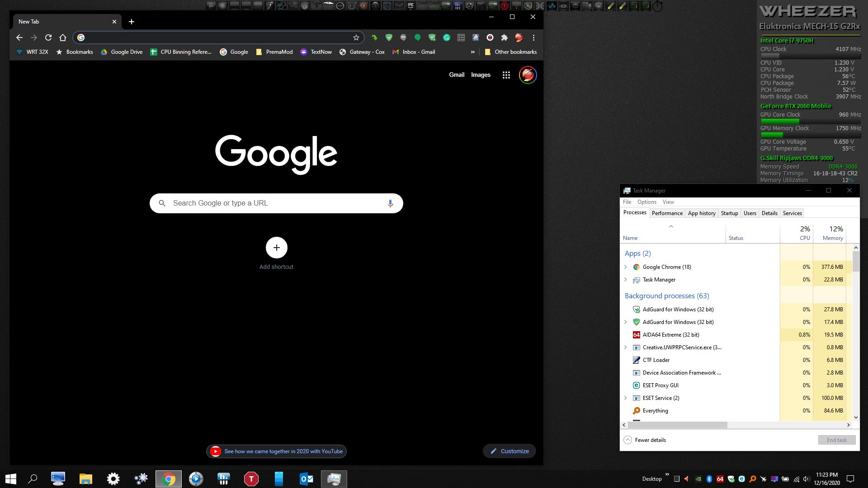Switch to the Performance tab
Screen dimensions: 868x488
coord(667,213)
